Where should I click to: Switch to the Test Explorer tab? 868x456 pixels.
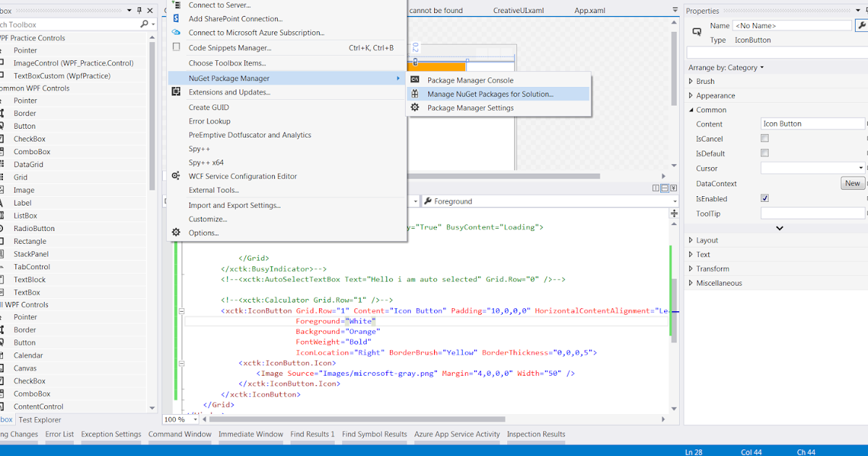[40, 420]
